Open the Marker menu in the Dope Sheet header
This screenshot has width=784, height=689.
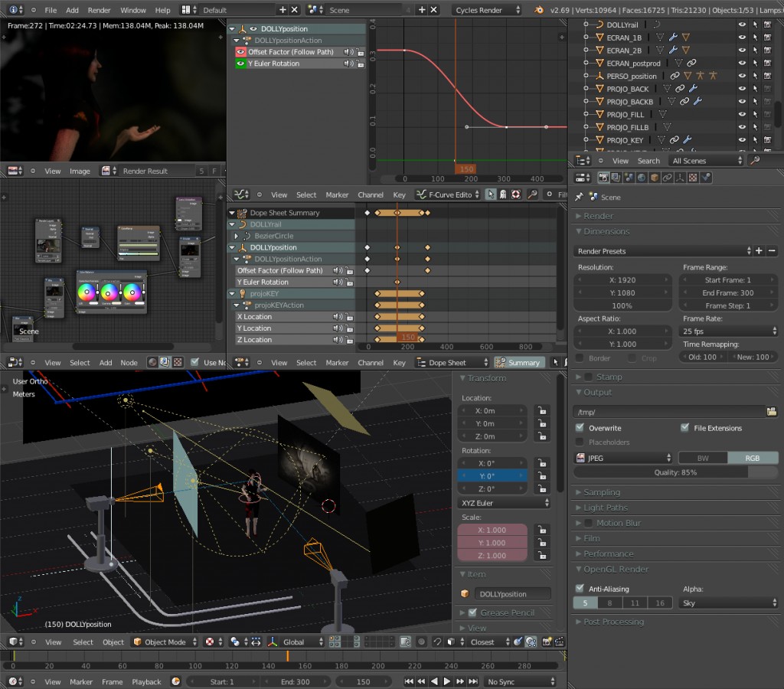tap(338, 362)
